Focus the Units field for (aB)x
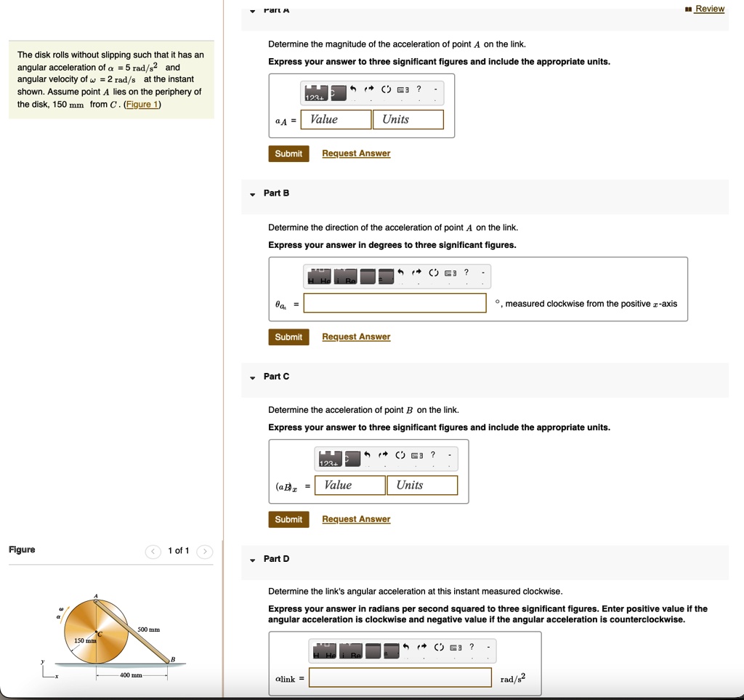This screenshot has height=700, width=744. (x=422, y=486)
